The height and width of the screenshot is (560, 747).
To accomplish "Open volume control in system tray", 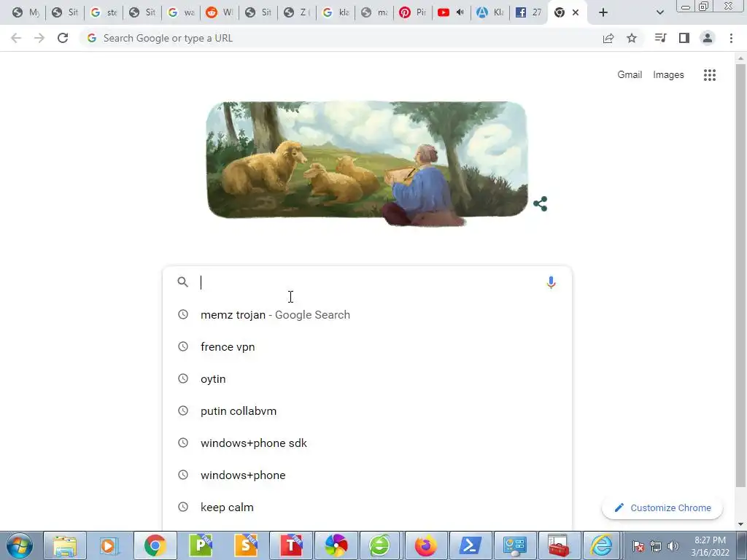I will (x=673, y=546).
